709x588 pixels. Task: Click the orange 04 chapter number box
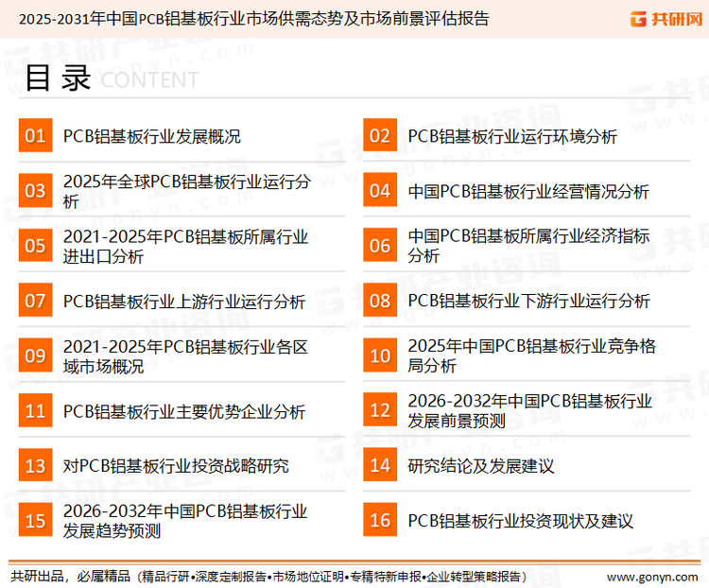click(x=380, y=190)
